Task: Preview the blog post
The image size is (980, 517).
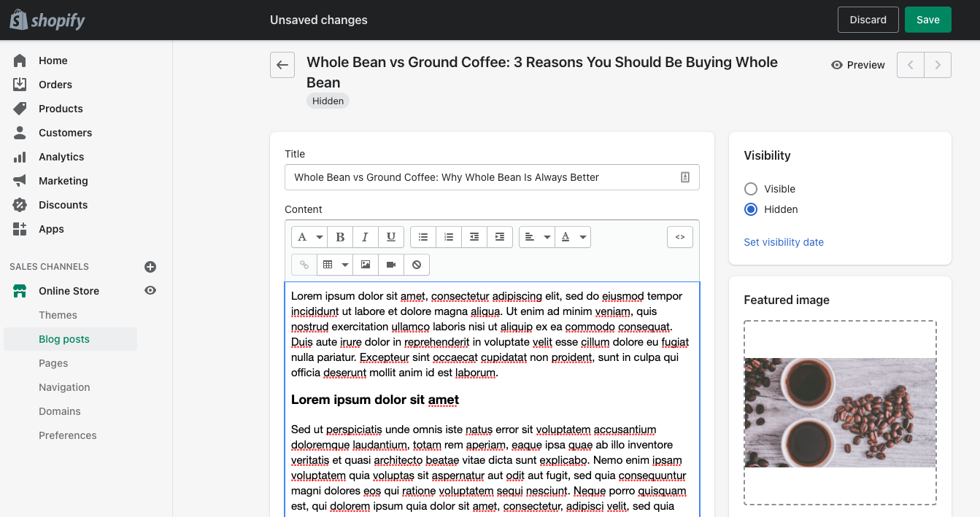Action: click(857, 65)
